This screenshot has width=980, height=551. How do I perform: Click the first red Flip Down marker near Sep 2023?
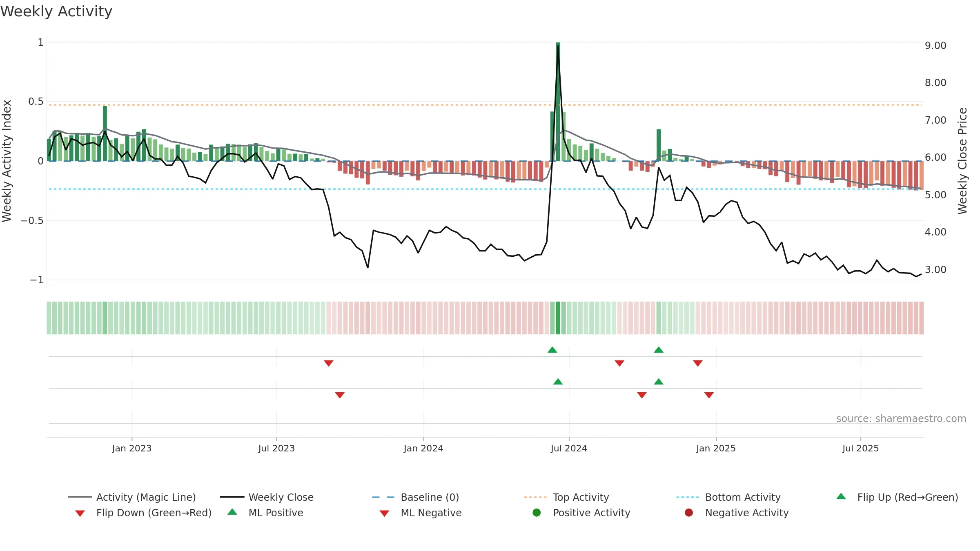(x=329, y=363)
